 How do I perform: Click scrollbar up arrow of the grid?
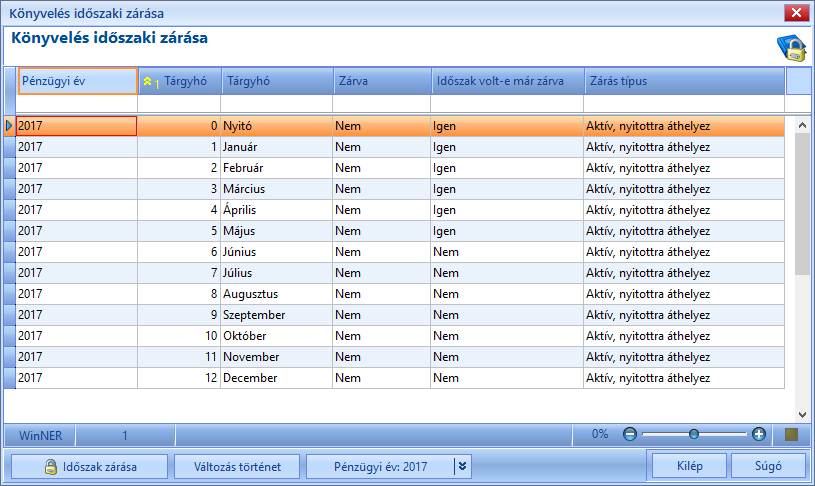point(802,125)
